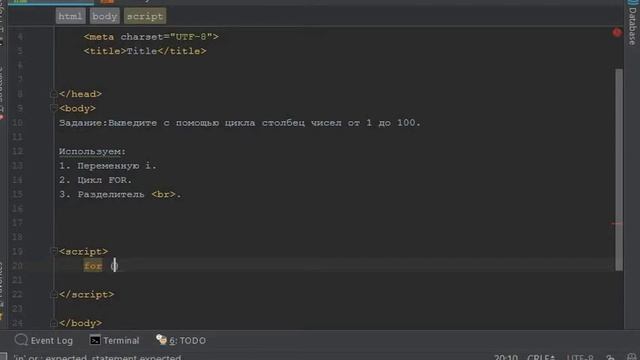The width and height of the screenshot is (640, 360).
Task: Select the html breadcrumb
Action: pyautogui.click(x=70, y=16)
